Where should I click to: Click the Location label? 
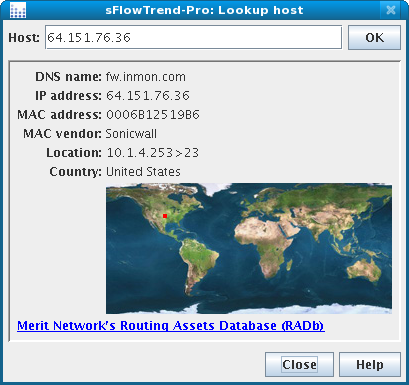(x=74, y=153)
